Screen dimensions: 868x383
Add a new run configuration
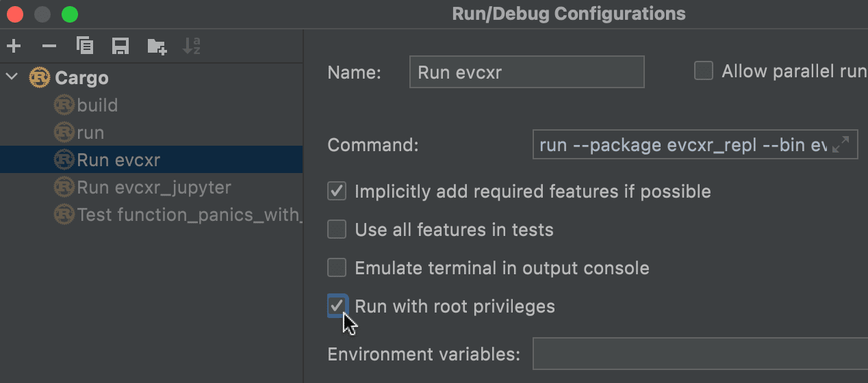tap(14, 47)
